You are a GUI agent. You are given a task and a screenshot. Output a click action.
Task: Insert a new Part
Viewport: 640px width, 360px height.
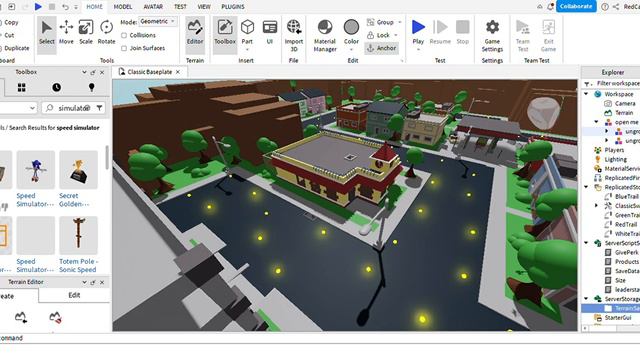pos(247,32)
